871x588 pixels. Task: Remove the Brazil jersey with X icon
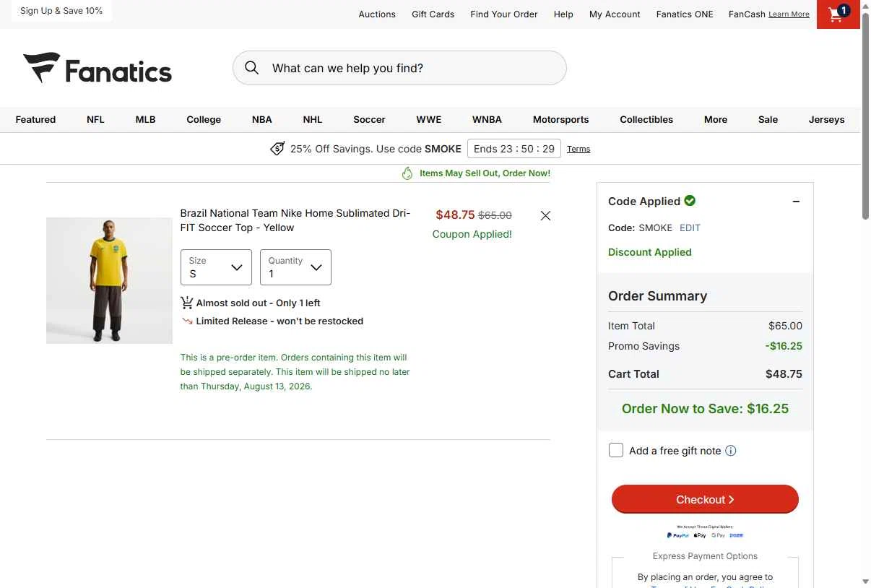(x=545, y=216)
